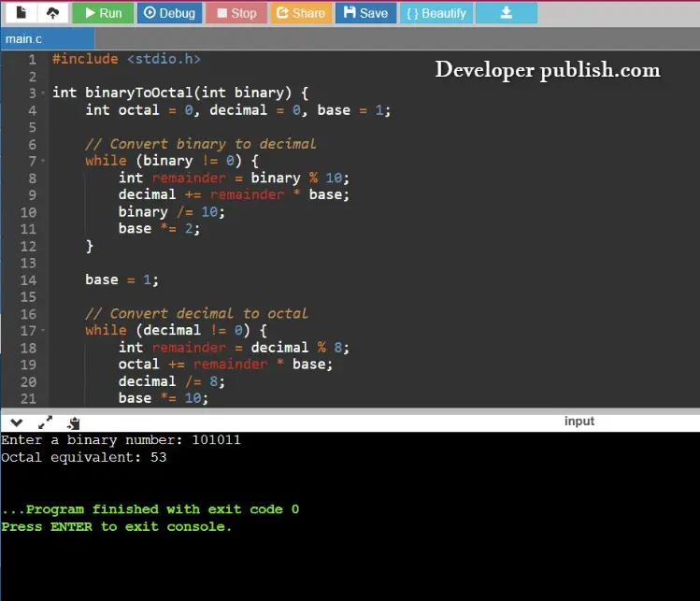Start the Debug session
This screenshot has height=601, width=700.
point(169,13)
